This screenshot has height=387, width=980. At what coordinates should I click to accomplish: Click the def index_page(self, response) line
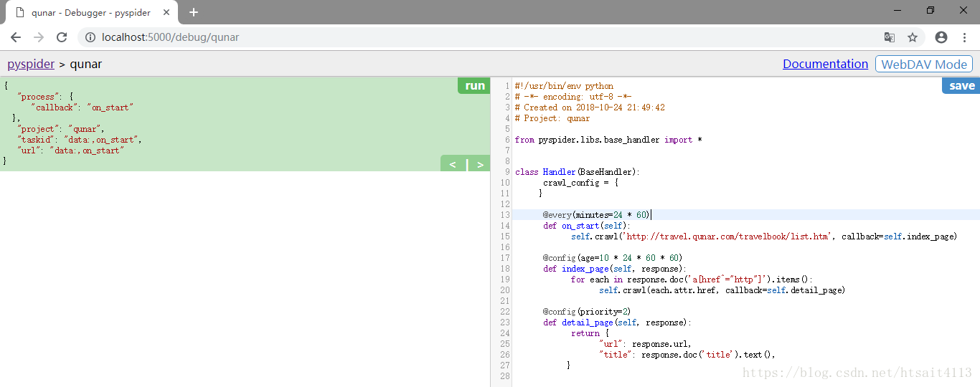coord(615,269)
